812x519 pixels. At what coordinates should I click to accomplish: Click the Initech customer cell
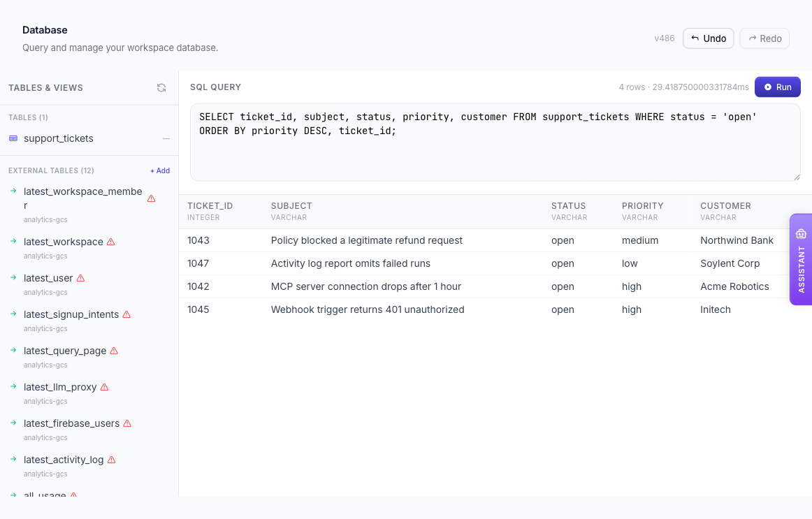pyautogui.click(x=716, y=309)
